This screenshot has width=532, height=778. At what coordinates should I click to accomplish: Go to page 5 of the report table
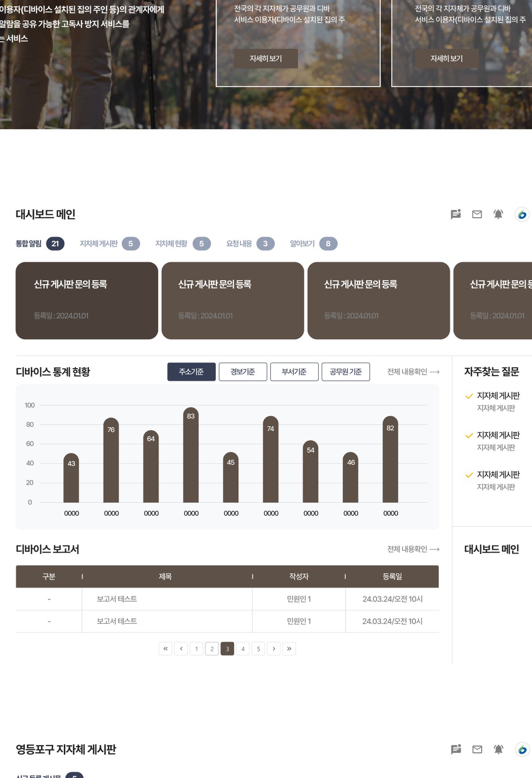258,649
